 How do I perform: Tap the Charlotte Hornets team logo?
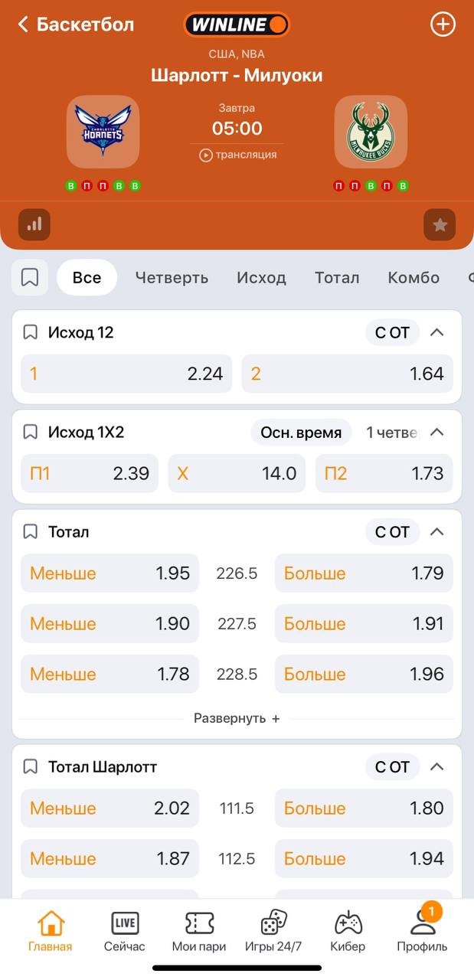[103, 131]
